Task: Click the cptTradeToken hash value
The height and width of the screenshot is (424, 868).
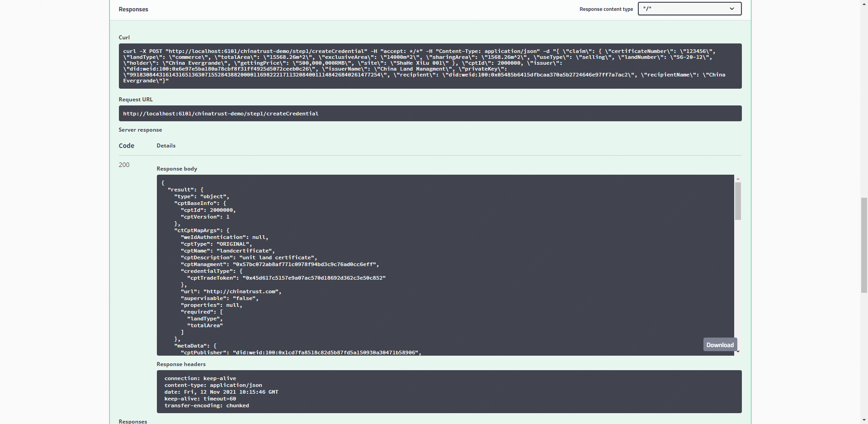Action: (314, 278)
